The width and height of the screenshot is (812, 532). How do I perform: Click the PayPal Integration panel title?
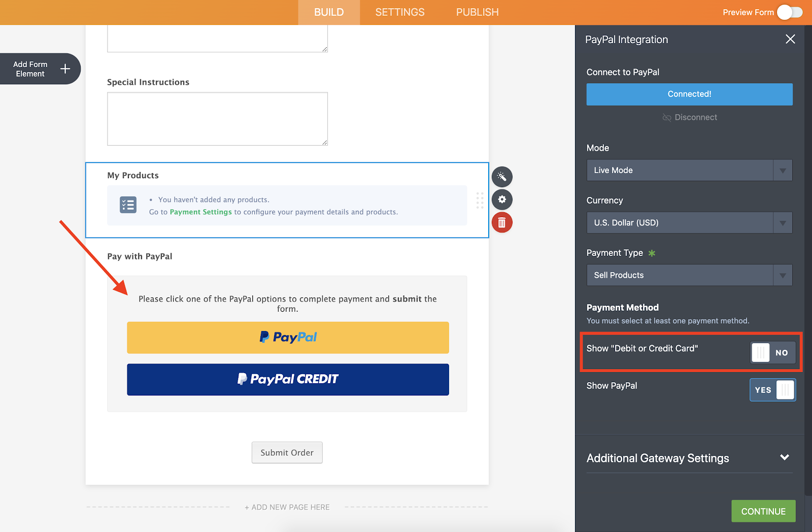pyautogui.click(x=626, y=40)
